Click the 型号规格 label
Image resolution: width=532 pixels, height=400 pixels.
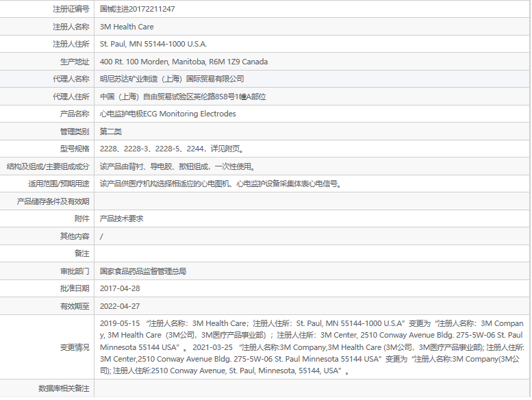pyautogui.click(x=75, y=149)
